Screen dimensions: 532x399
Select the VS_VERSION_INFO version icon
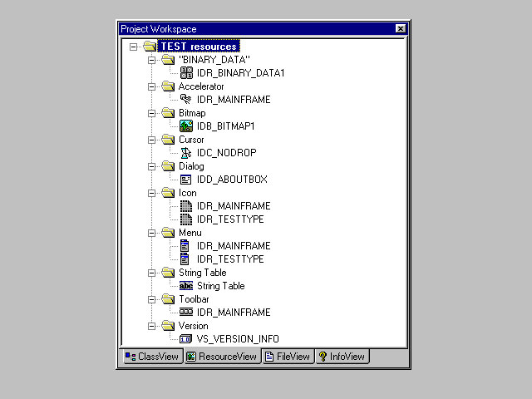[186, 339]
